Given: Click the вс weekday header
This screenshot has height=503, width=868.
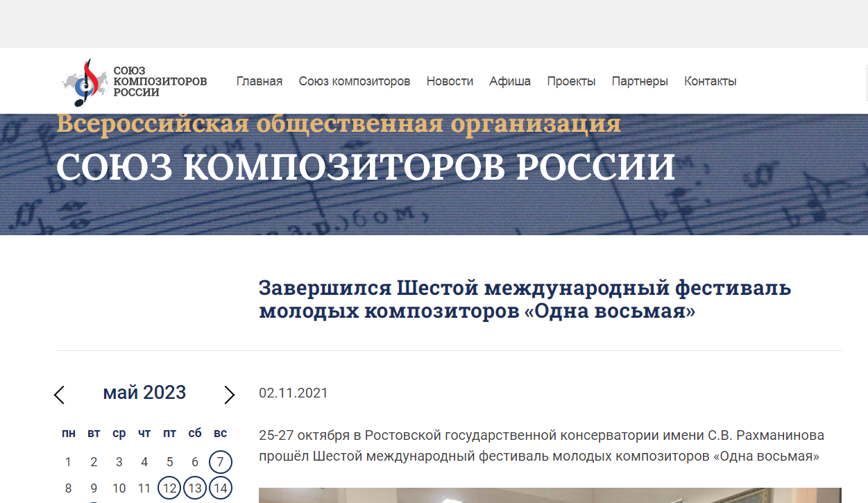Looking at the screenshot, I should (x=220, y=434).
